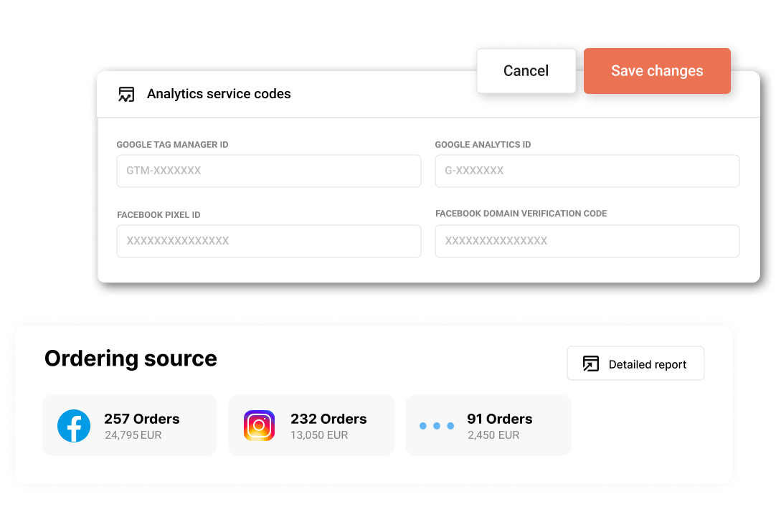Open the Detailed report
Screen dimensions: 776x532
click(x=635, y=364)
